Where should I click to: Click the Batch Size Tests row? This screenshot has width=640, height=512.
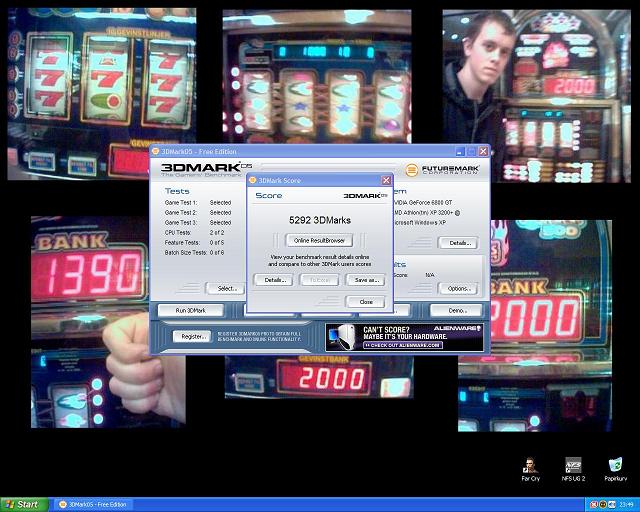click(x=194, y=252)
